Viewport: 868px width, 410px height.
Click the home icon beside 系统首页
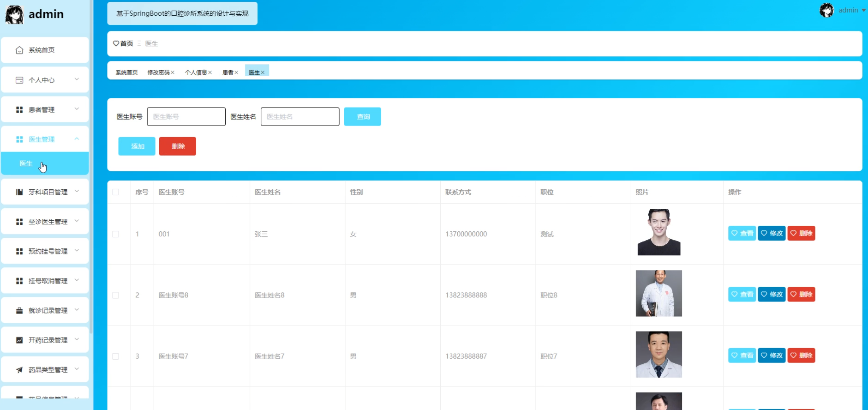click(x=19, y=50)
